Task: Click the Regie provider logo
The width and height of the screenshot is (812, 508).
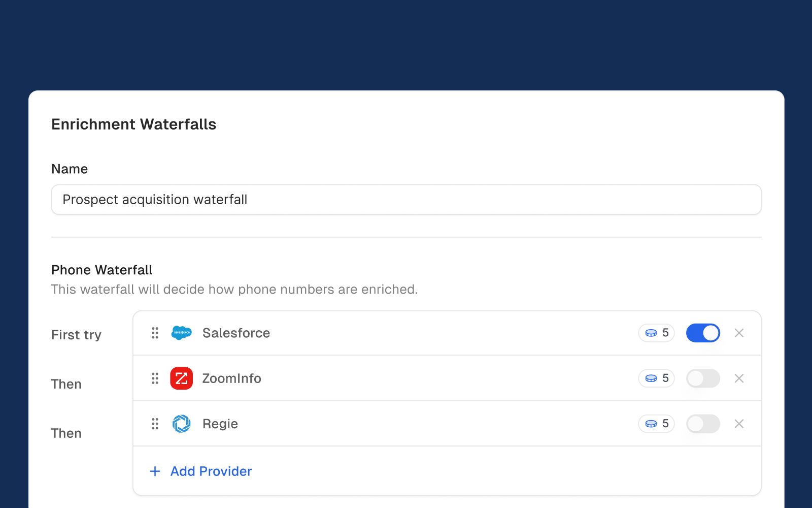Action: (x=181, y=424)
